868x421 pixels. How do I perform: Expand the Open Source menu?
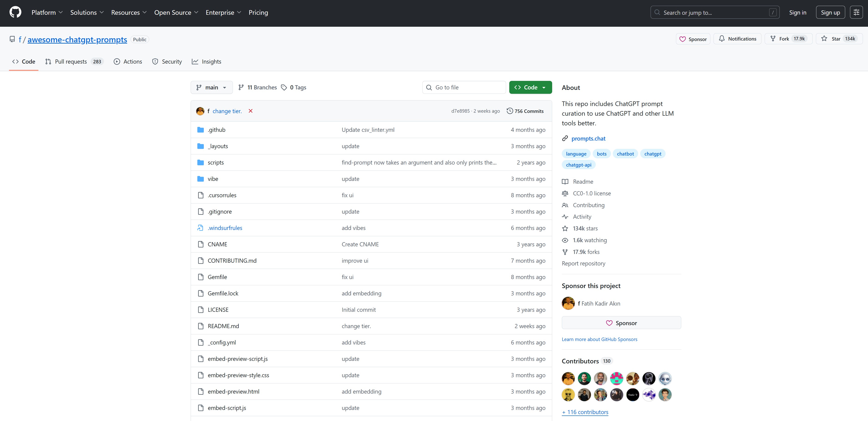176,12
